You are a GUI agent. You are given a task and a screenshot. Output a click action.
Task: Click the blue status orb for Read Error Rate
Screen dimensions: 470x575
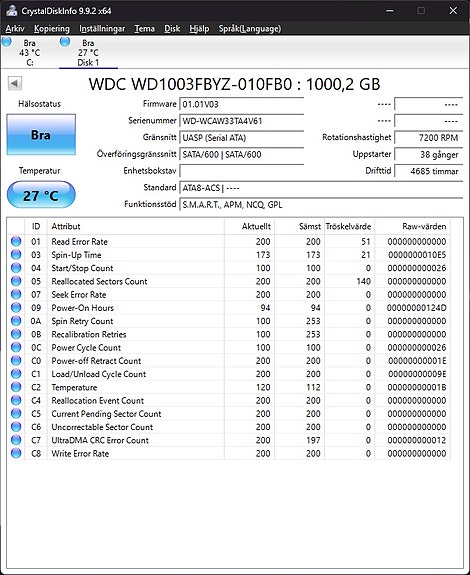(16, 241)
